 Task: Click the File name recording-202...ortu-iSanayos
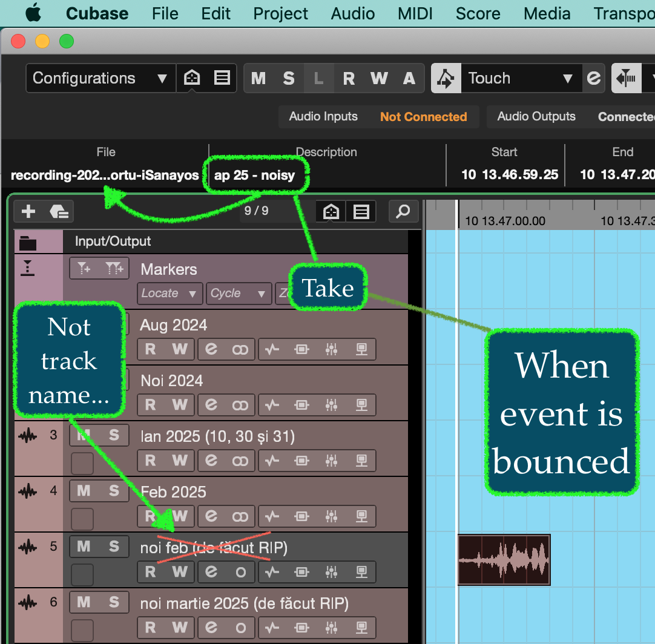click(x=105, y=175)
